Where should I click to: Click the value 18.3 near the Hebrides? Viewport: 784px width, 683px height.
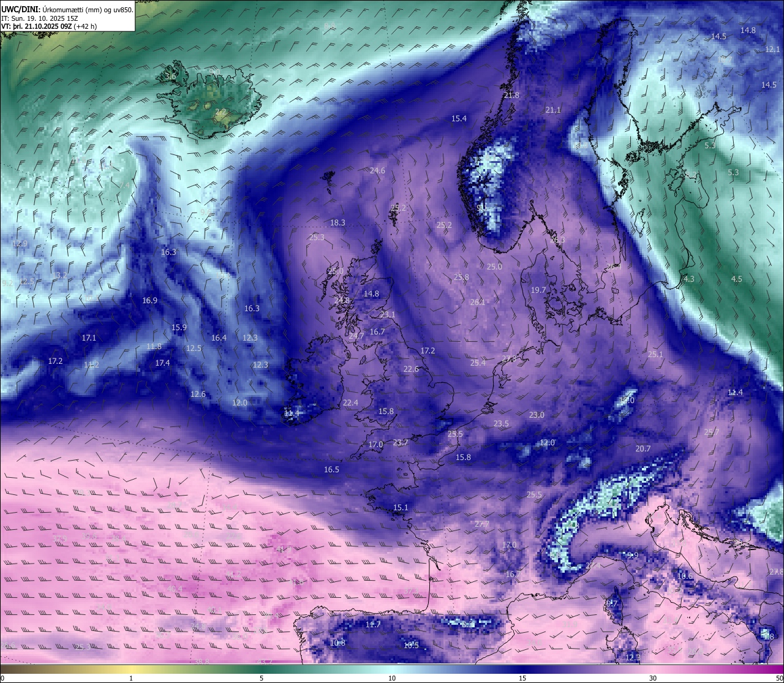(337, 222)
